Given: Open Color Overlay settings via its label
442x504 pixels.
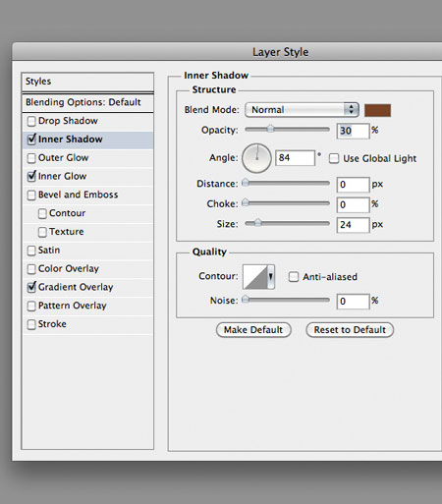Looking at the screenshot, I should tap(69, 268).
